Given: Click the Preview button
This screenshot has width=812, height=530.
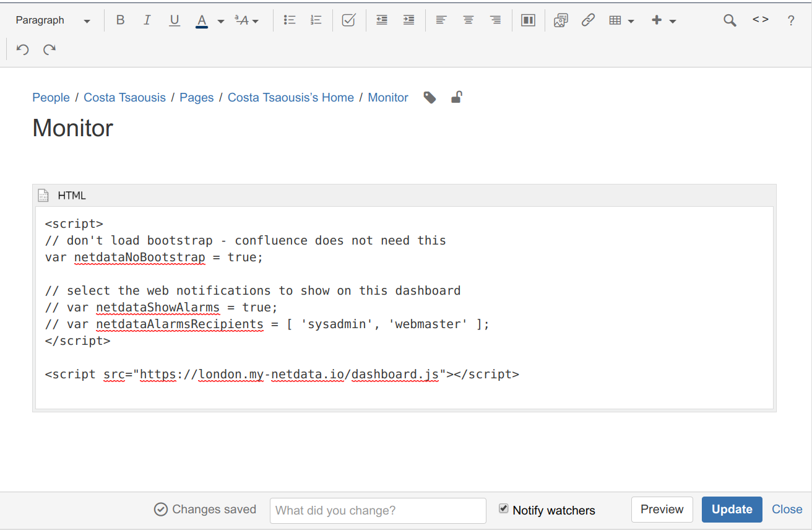Looking at the screenshot, I should coord(662,510).
